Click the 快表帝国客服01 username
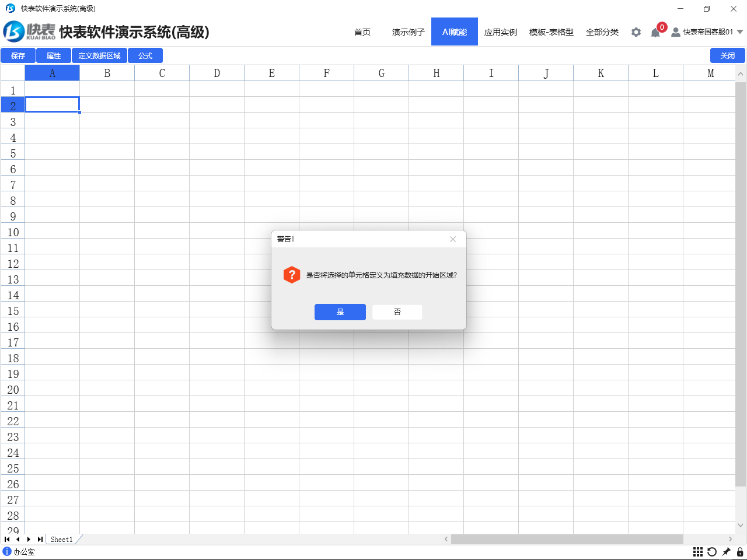Viewport: 747px width, 560px height. click(x=708, y=32)
